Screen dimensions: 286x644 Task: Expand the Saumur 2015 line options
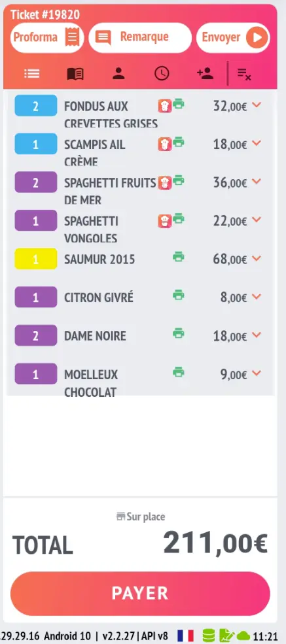coord(257,258)
